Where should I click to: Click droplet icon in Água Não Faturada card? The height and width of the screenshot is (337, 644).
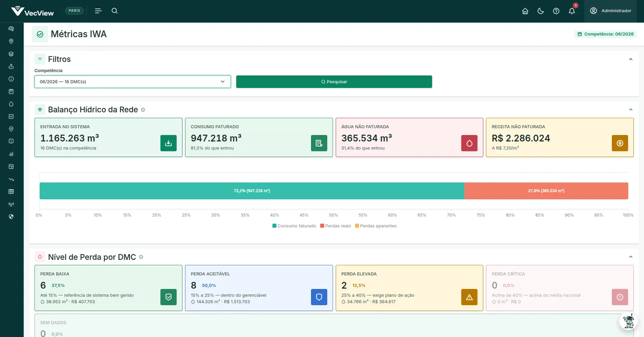click(x=469, y=143)
